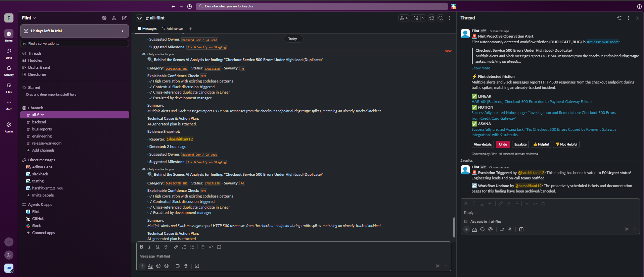Screen dimensions: 644x277
Task: Toggle underline in the #all-flint composer
Action: [158, 247]
